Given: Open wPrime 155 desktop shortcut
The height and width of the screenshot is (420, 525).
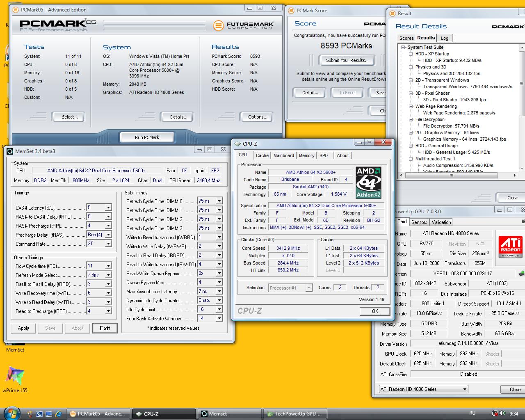Looking at the screenshot, I should tap(15, 379).
